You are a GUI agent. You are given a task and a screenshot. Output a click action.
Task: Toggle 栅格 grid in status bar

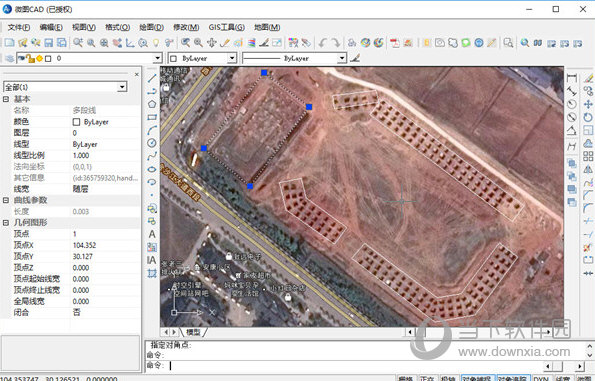406,378
